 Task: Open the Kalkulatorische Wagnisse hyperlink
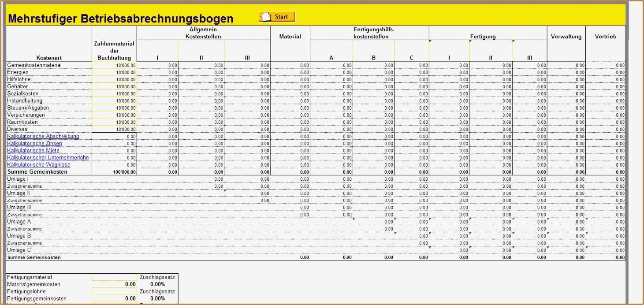[38, 164]
